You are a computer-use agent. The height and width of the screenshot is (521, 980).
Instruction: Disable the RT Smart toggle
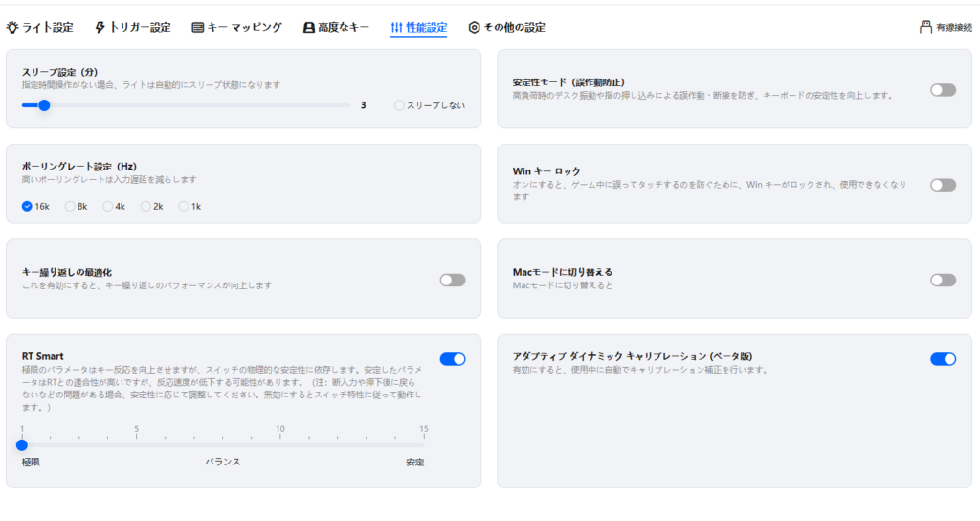tap(452, 359)
